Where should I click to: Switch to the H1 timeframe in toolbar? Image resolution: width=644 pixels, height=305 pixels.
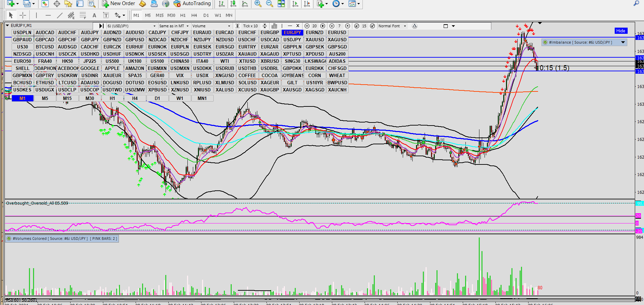[x=183, y=15]
